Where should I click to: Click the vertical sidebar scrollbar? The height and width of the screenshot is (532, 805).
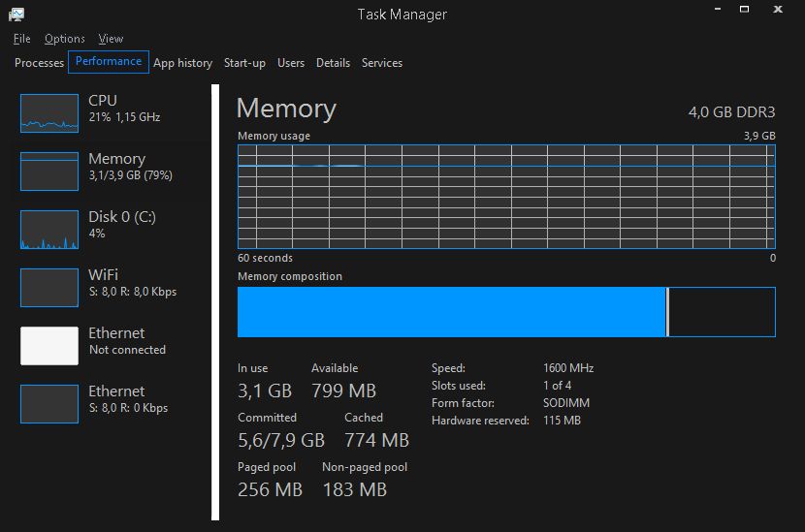click(x=215, y=302)
